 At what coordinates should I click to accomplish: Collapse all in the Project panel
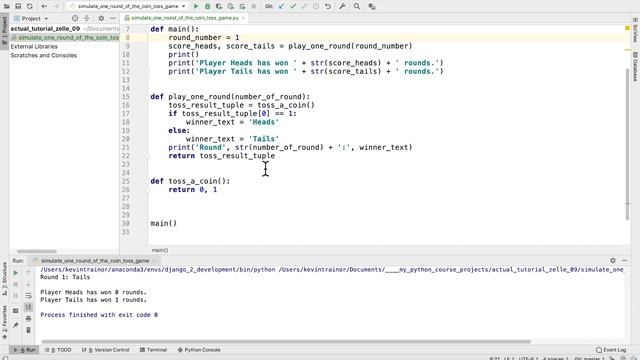(x=87, y=18)
